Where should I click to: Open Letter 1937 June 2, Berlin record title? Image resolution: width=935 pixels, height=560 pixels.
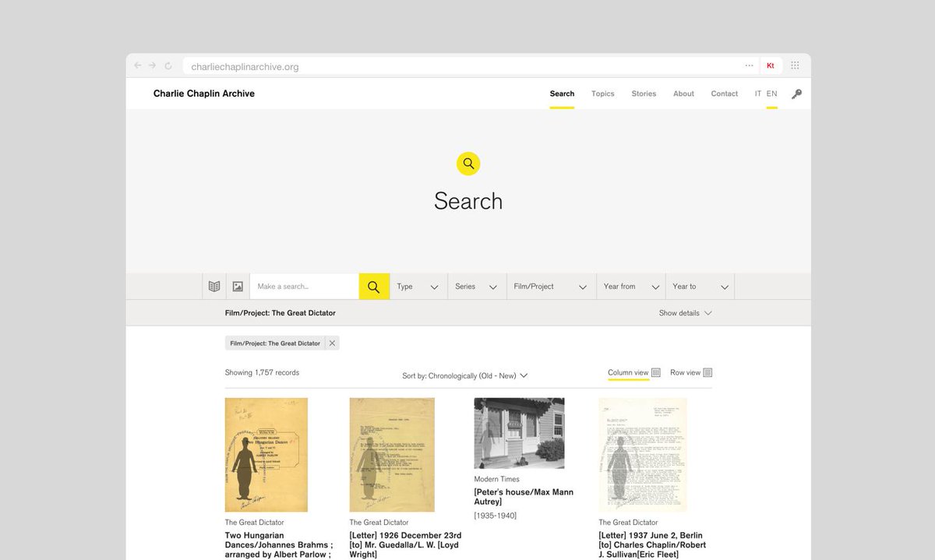click(652, 545)
